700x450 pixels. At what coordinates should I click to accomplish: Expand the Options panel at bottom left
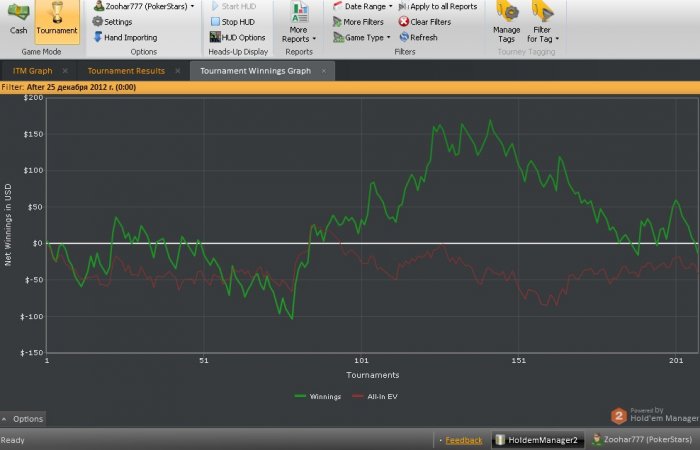click(x=23, y=419)
